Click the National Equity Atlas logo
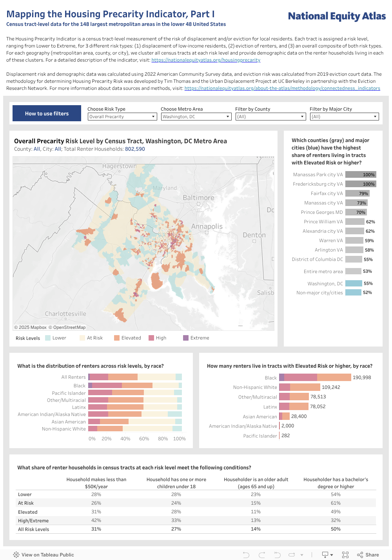This screenshot has width=392, height=560. (337, 16)
